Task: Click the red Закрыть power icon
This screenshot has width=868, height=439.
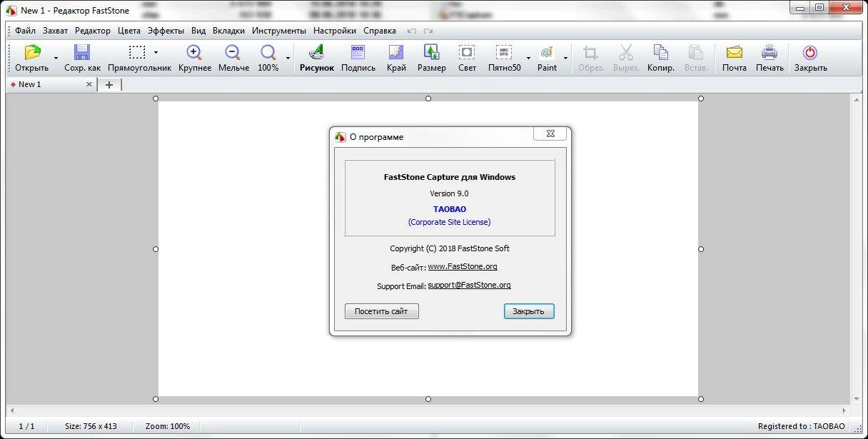Action: 810,53
